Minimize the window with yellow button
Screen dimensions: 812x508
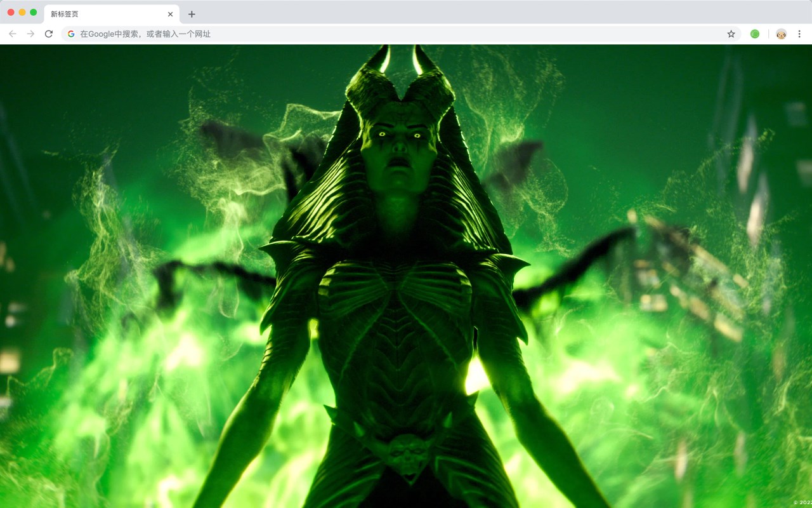click(22, 12)
